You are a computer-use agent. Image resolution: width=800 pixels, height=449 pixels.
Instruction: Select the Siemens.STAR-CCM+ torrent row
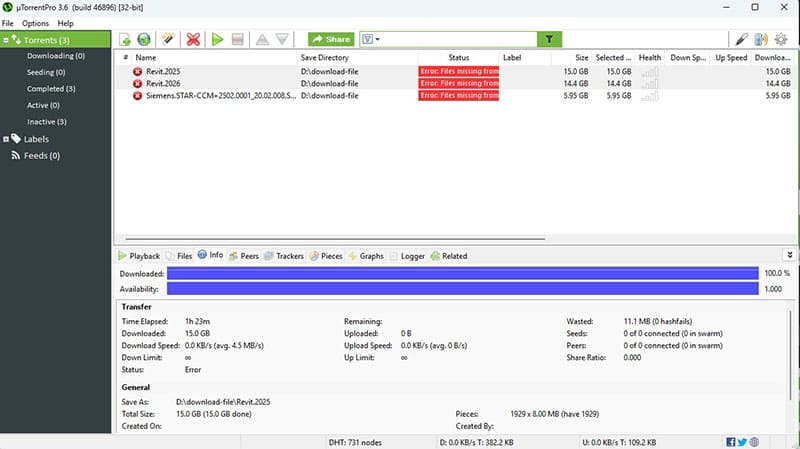pyautogui.click(x=455, y=96)
